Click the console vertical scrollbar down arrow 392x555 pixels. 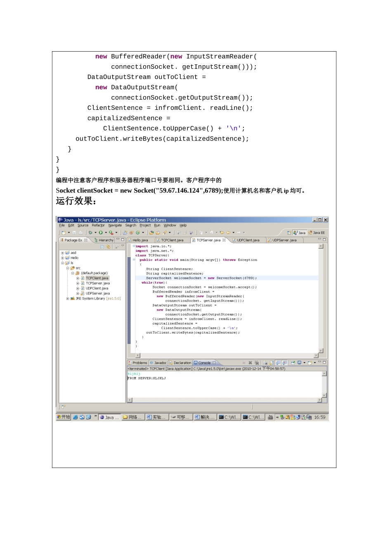[x=324, y=395]
